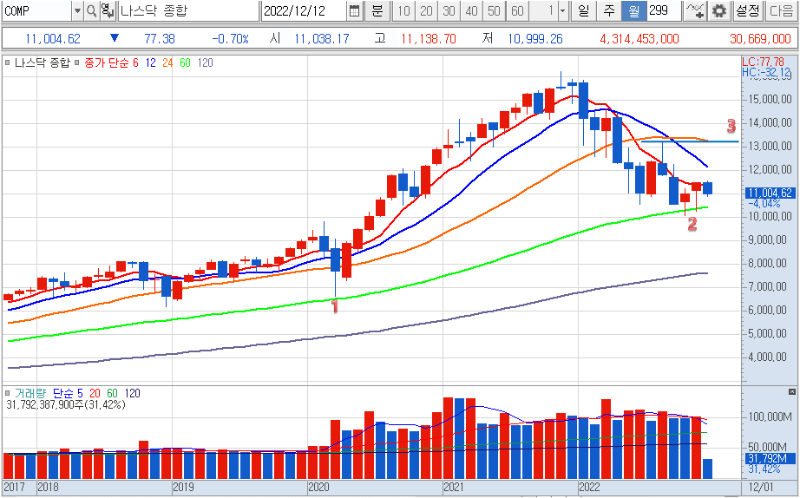800x498 pixels.
Task: Click the orange 24 moving average legend value
Action: click(168, 63)
